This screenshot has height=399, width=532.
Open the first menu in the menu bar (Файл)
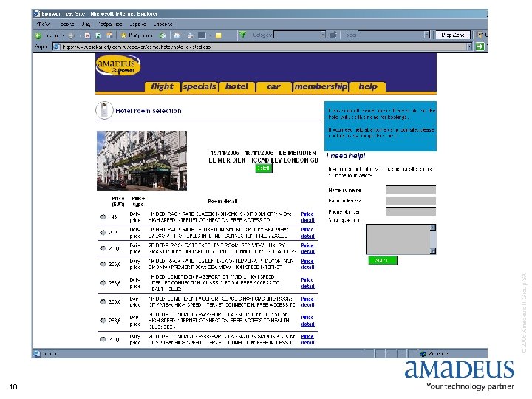(43, 24)
